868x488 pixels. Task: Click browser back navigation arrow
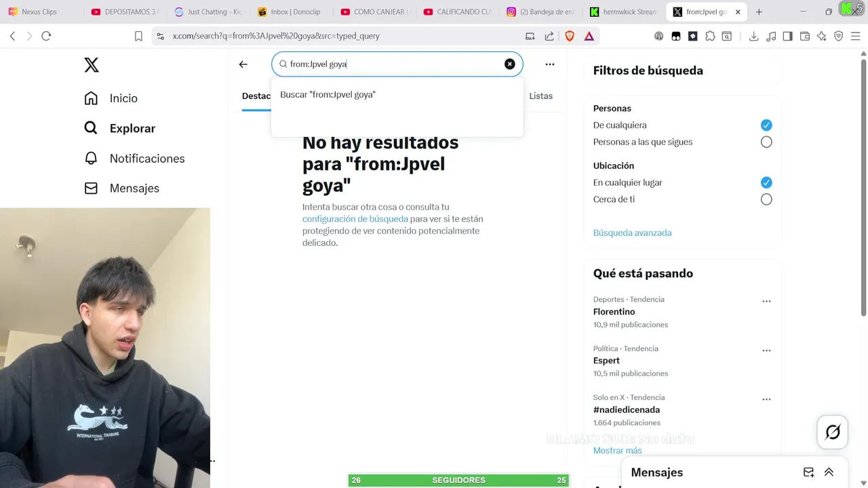coord(12,36)
